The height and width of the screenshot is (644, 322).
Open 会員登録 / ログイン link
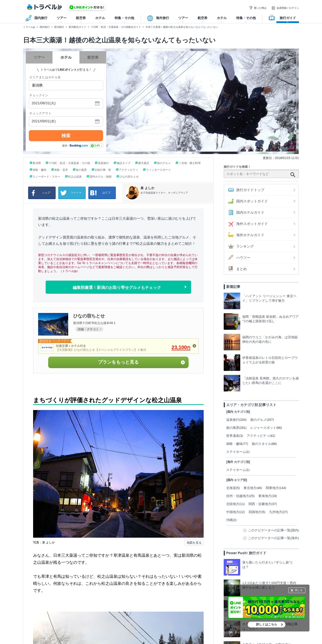(285, 8)
